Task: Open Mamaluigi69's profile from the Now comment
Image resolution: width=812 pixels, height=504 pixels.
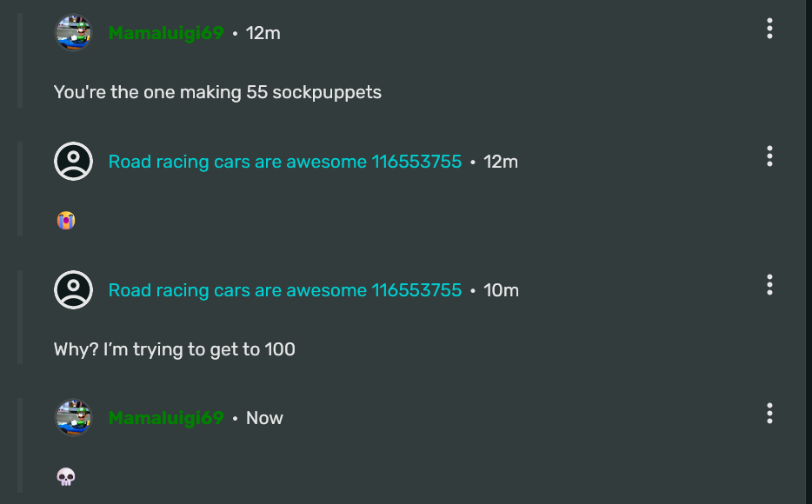Action: click(x=166, y=418)
